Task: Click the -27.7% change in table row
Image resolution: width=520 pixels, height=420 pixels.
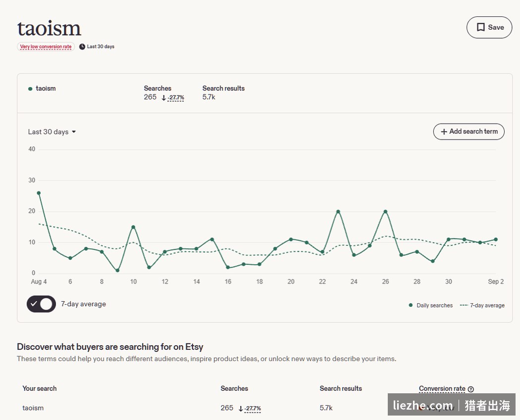Action: click(253, 409)
